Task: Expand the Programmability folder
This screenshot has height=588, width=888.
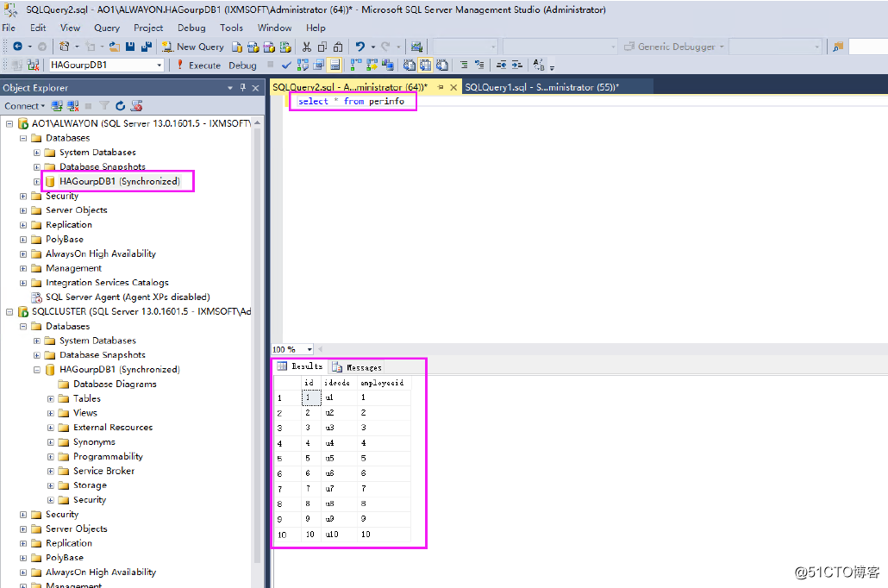Action: pyautogui.click(x=50, y=457)
